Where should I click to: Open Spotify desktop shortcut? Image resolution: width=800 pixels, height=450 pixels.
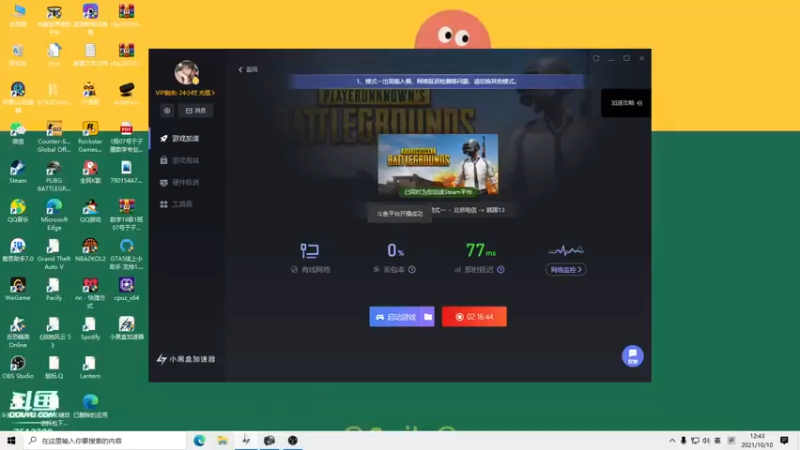[x=90, y=329]
